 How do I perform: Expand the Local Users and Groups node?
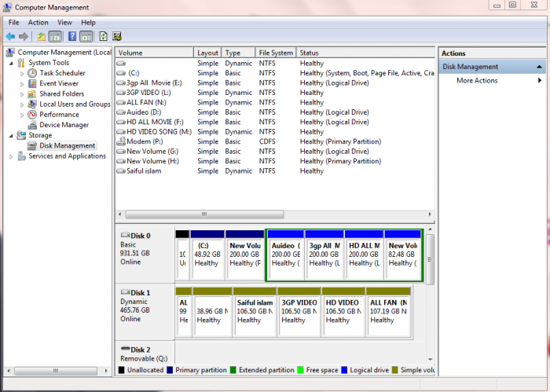[x=21, y=104]
